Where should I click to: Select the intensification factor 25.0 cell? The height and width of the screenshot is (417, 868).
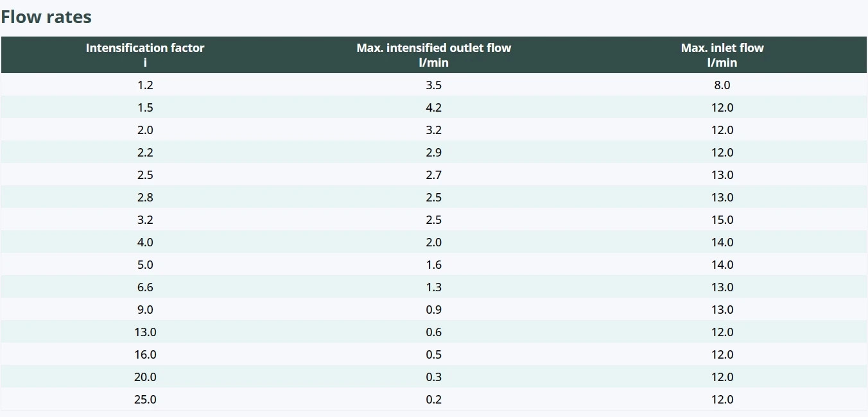(145, 400)
